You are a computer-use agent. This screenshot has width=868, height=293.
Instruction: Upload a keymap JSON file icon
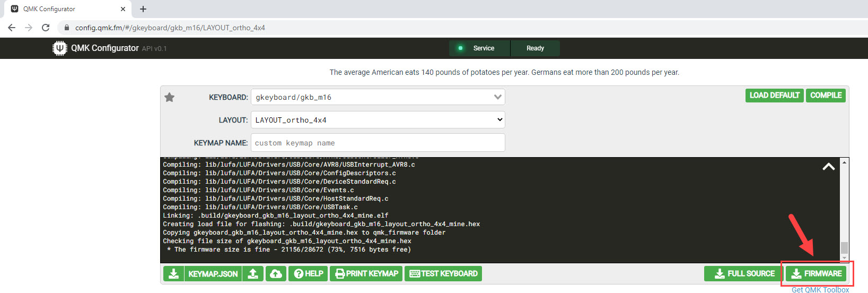click(253, 273)
